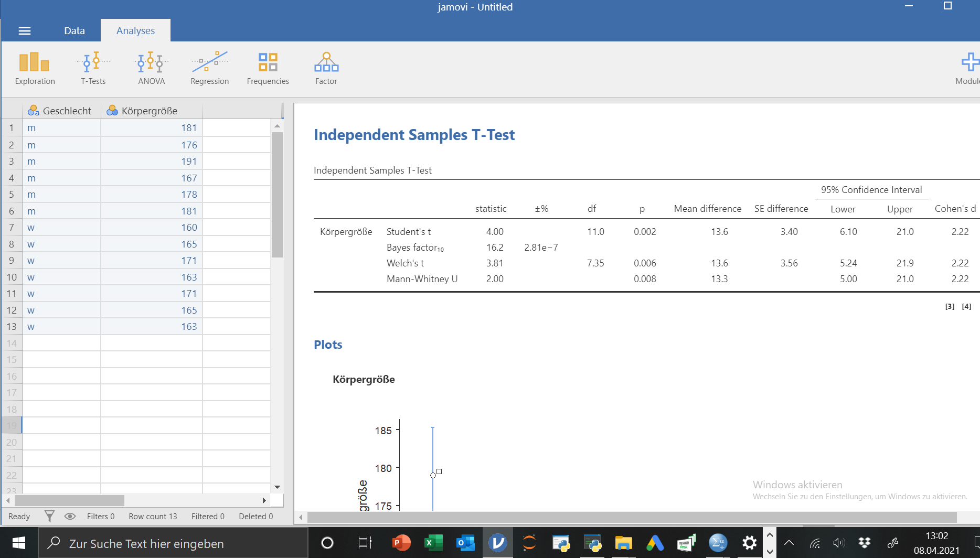Open the Regression analysis menu
Image resolution: width=980 pixels, height=558 pixels.
209,68
